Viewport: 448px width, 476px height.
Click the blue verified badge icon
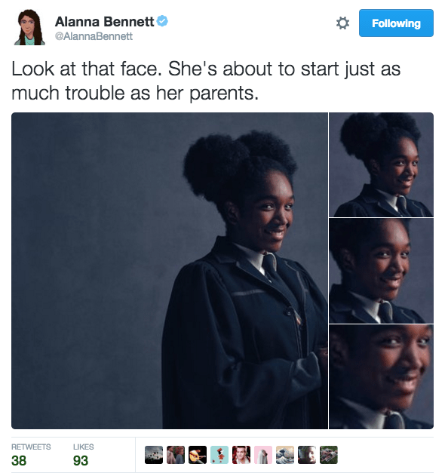click(162, 21)
